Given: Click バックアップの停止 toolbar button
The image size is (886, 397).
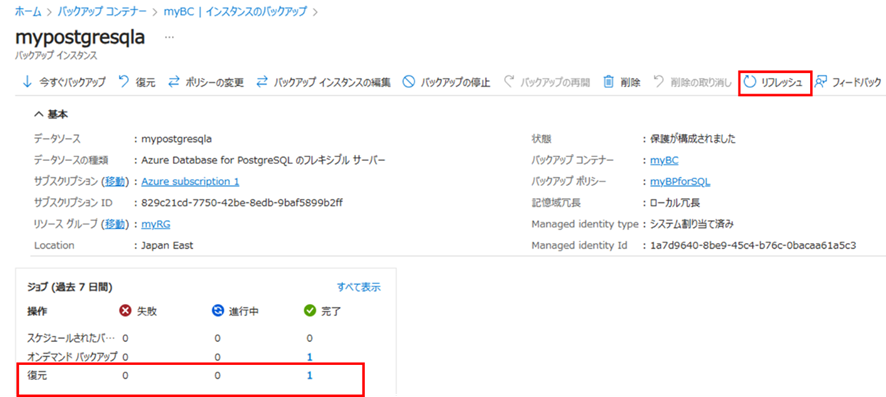Looking at the screenshot, I should [446, 82].
